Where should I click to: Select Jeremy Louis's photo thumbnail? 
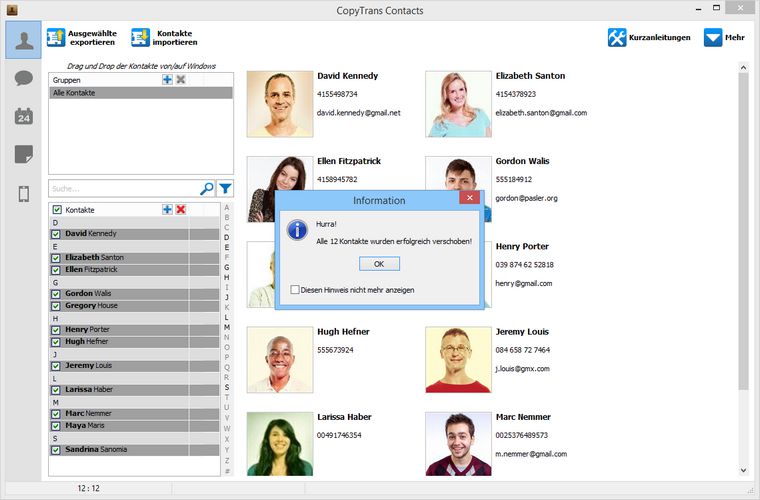[x=458, y=359]
